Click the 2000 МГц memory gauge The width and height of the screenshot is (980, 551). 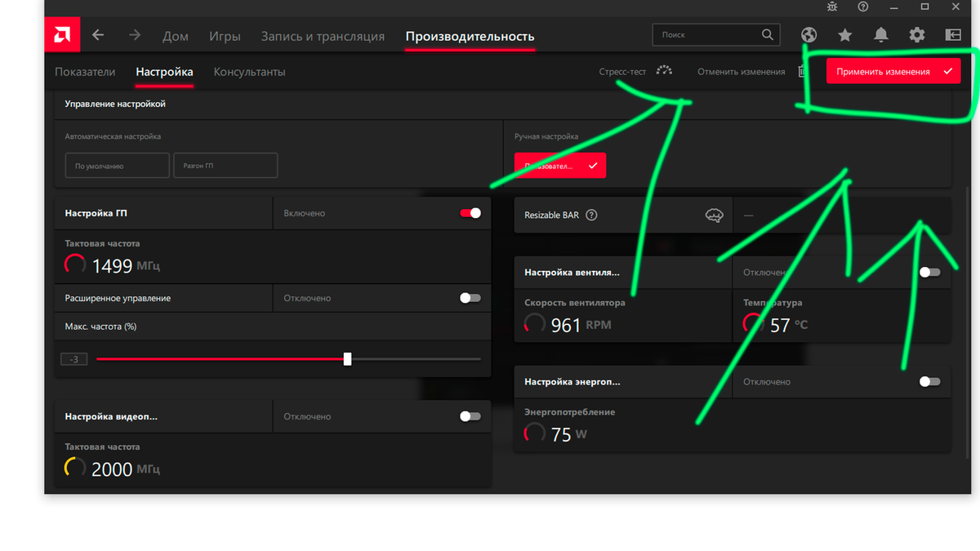(75, 468)
